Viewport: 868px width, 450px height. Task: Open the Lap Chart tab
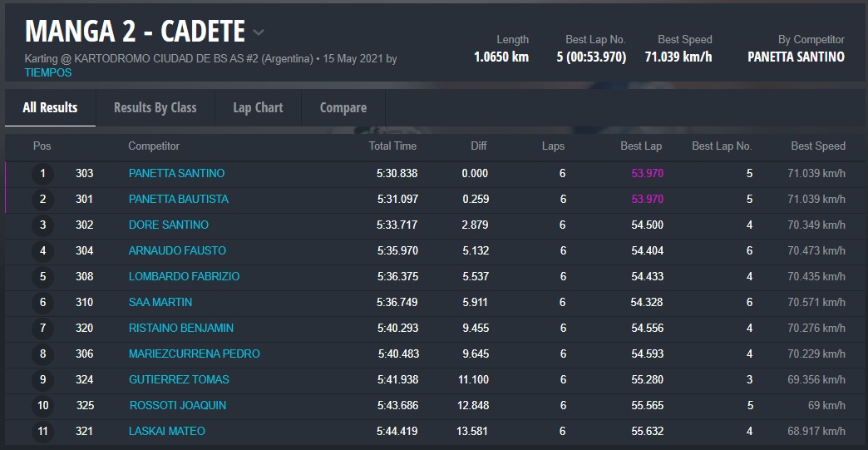coord(258,107)
